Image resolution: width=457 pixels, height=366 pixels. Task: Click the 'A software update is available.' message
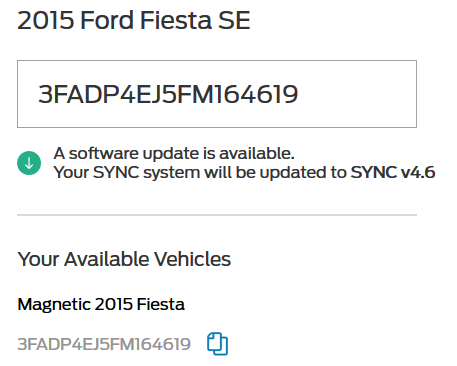click(x=174, y=153)
